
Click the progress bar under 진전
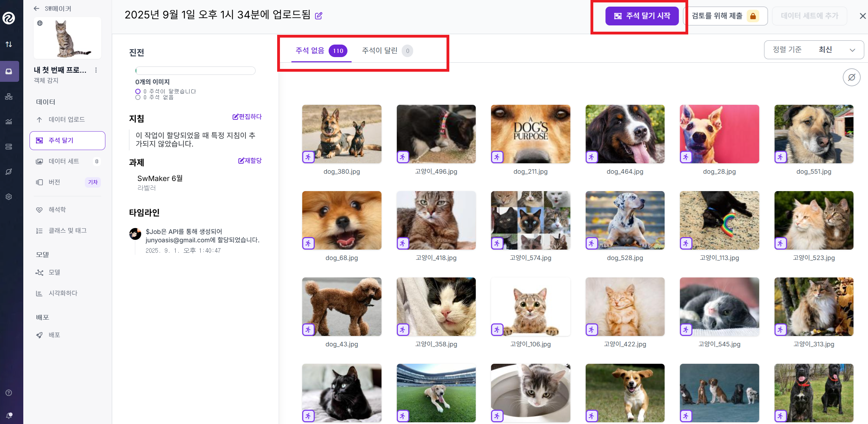click(x=195, y=71)
